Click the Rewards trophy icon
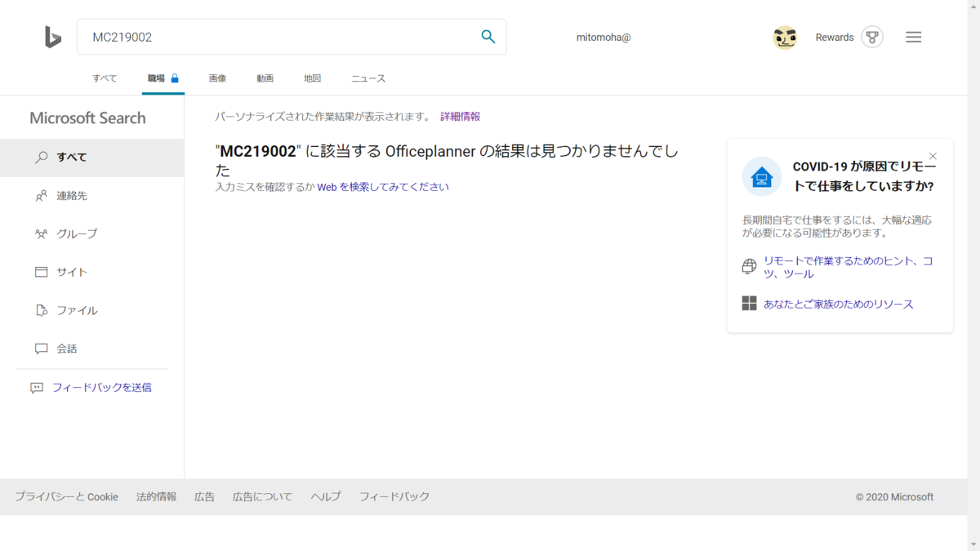This screenshot has width=980, height=551. (x=872, y=38)
